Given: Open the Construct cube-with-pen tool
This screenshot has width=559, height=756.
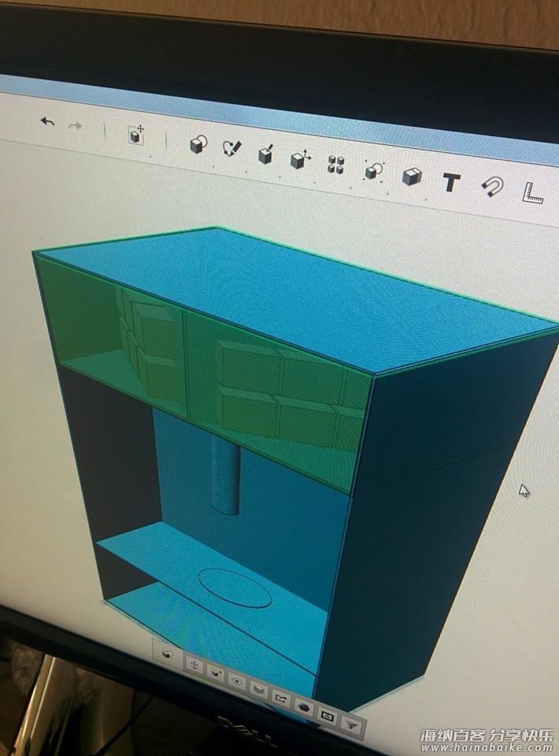Looking at the screenshot, I should [266, 154].
